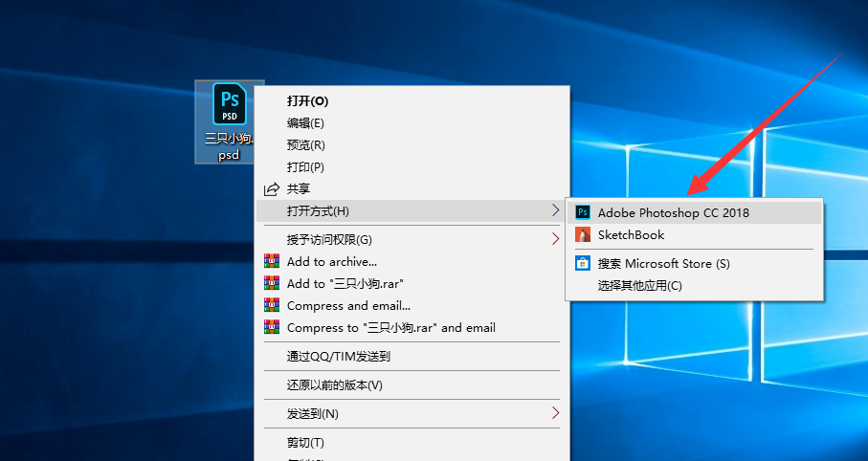868x461 pixels.
Task: Pick 选择其他应用(C) in the submenu
Action: (x=639, y=285)
